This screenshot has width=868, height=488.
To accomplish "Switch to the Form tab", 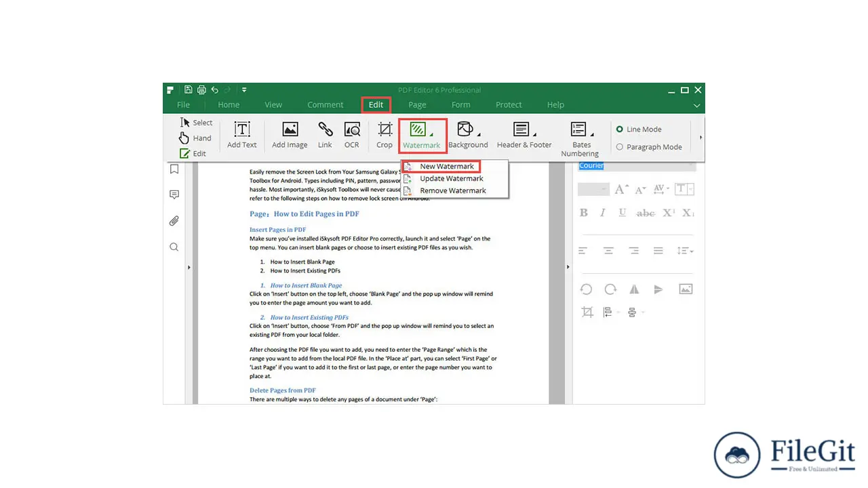I will 461,105.
